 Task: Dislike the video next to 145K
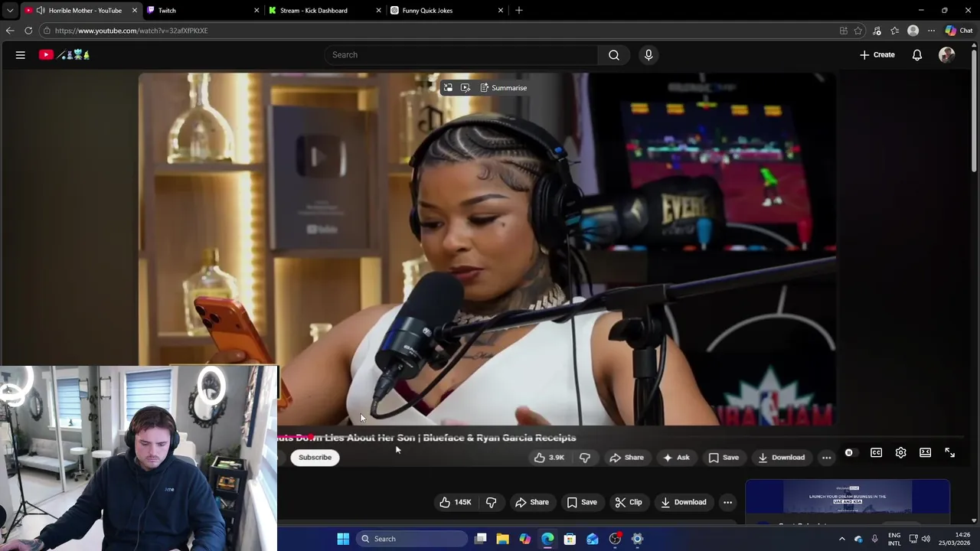tap(492, 502)
